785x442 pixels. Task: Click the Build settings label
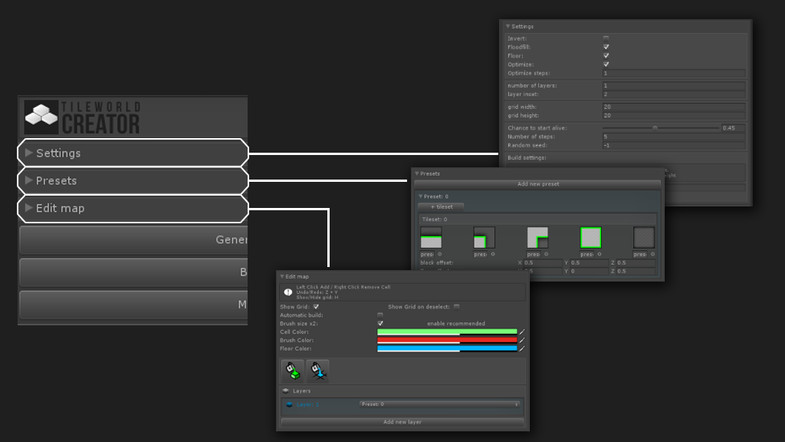527,158
